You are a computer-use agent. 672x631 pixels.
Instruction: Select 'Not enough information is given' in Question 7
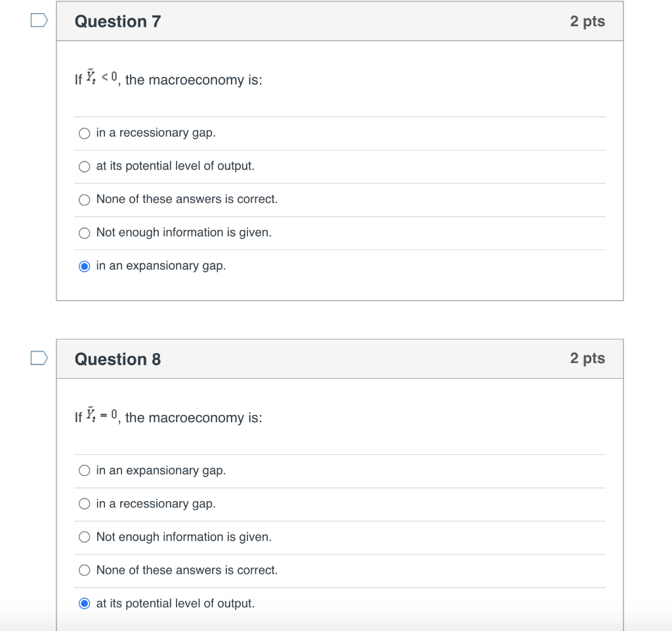click(84, 233)
